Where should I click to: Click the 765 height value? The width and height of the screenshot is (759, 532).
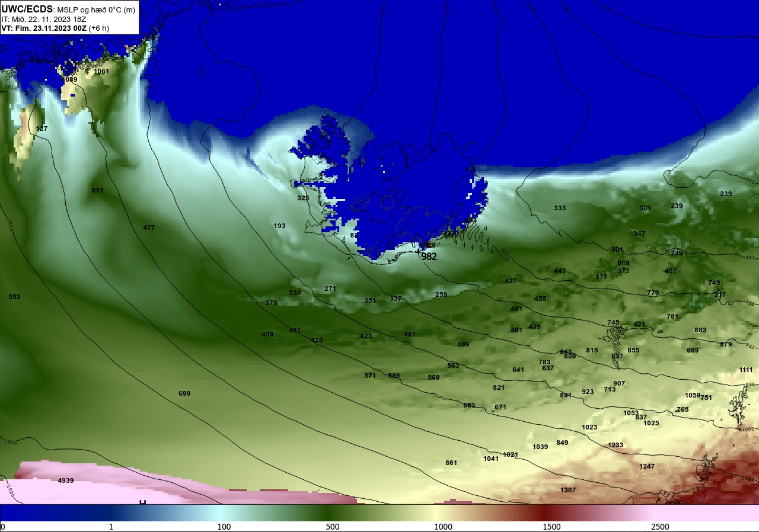[683, 409]
